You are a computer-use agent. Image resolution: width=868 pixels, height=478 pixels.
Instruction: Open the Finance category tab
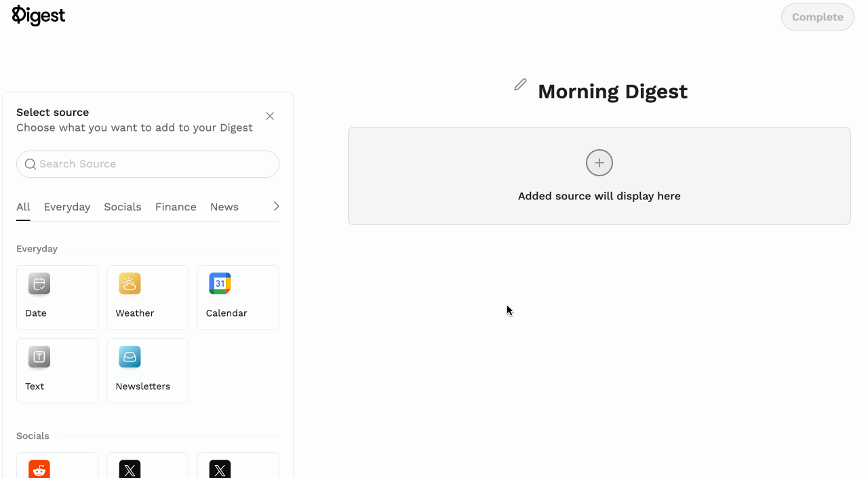176,207
